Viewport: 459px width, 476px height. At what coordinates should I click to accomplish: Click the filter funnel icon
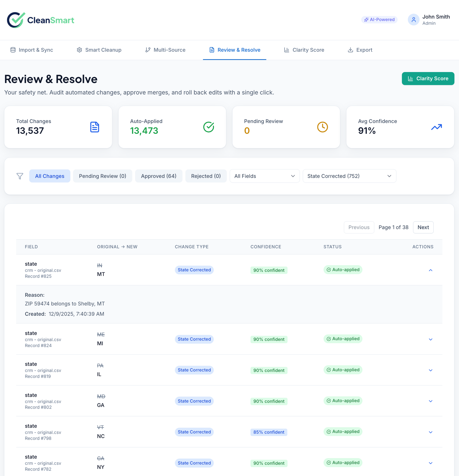coord(20,176)
